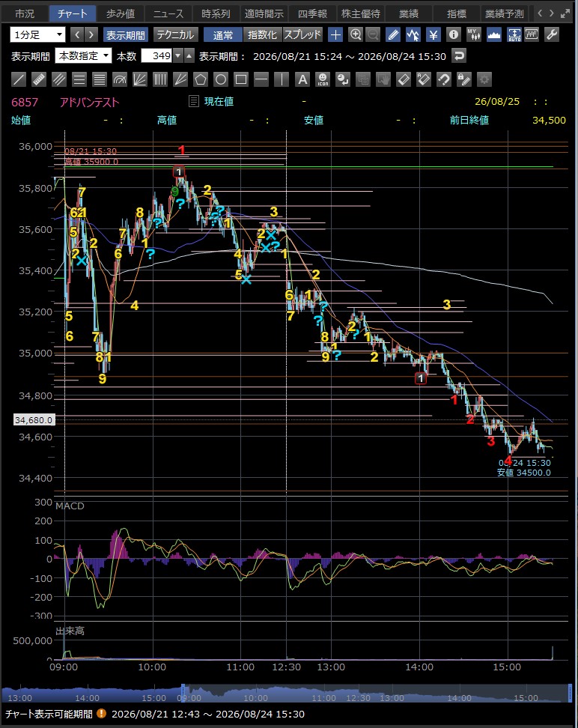This screenshot has height=728, width=578.
Task: Click the 本数 count input field
Action: pyautogui.click(x=156, y=56)
